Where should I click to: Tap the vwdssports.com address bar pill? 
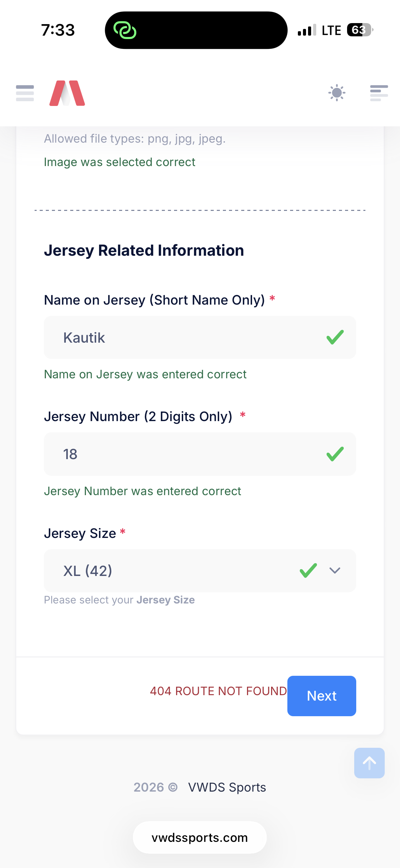point(199,838)
